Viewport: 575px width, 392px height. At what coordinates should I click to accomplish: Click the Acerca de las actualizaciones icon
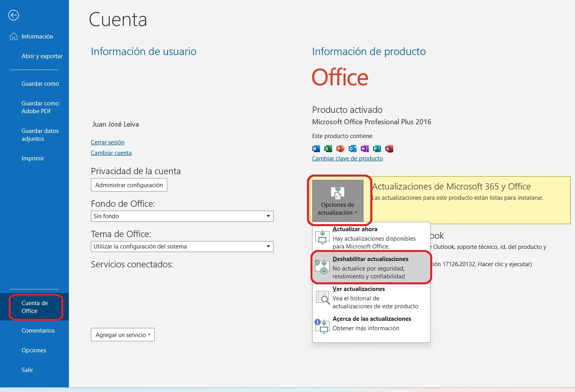[322, 326]
